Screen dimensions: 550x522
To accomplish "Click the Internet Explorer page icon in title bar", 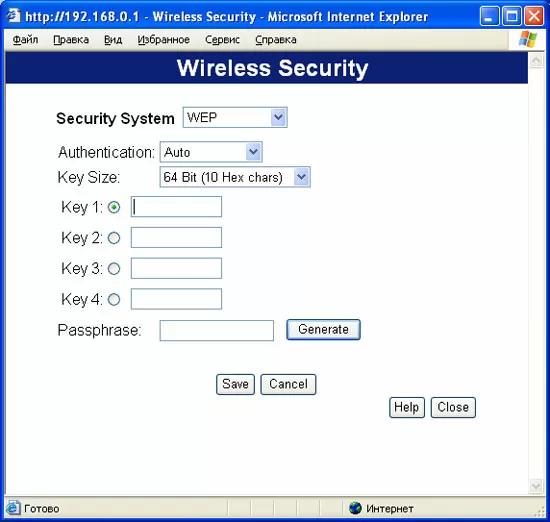I will click(14, 16).
